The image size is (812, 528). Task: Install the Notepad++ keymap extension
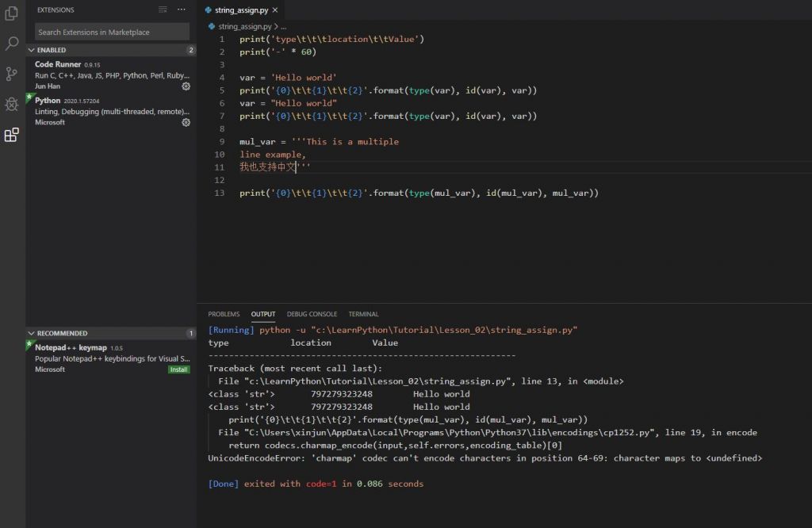pyautogui.click(x=178, y=369)
